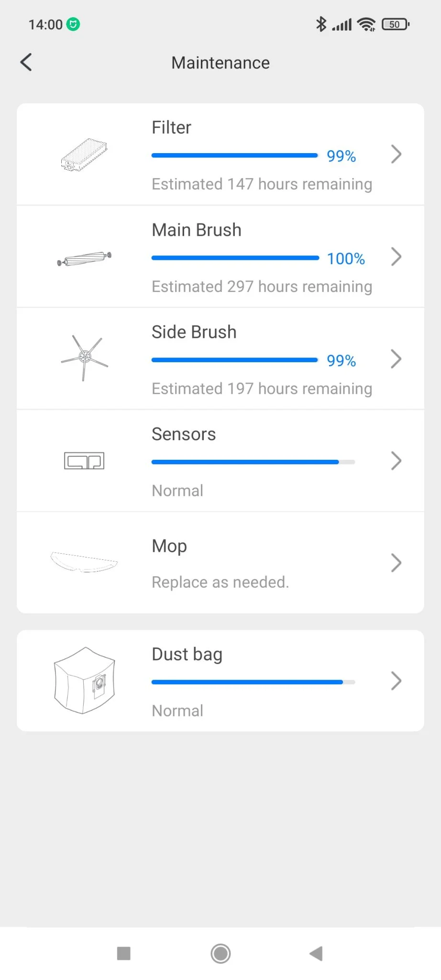Open Mop details via right chevron

coord(396,563)
